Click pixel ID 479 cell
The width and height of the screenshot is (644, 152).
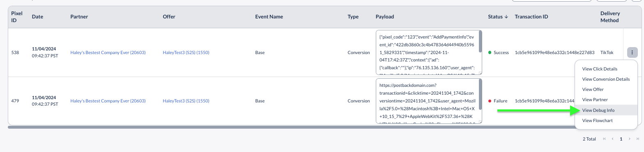pyautogui.click(x=15, y=101)
